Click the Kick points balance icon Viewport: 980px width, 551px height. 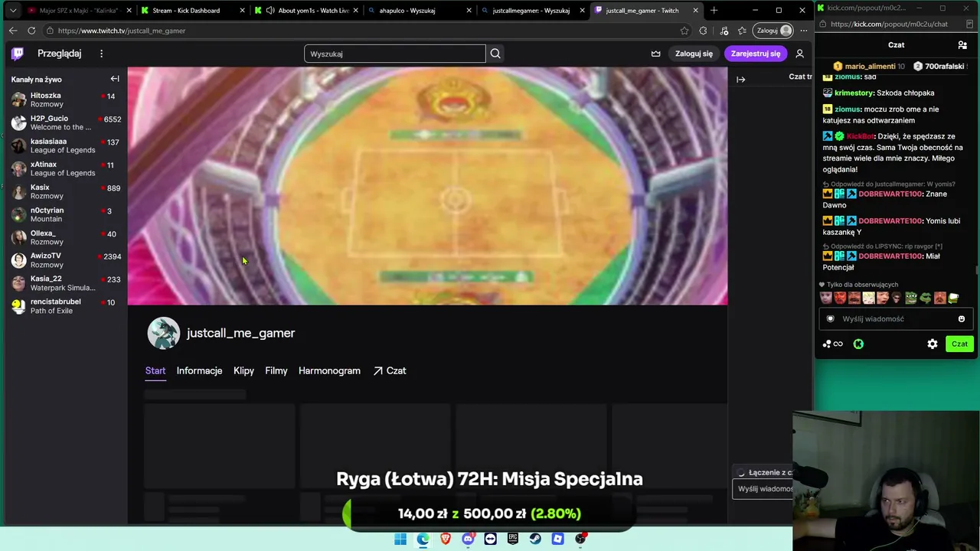(x=832, y=344)
